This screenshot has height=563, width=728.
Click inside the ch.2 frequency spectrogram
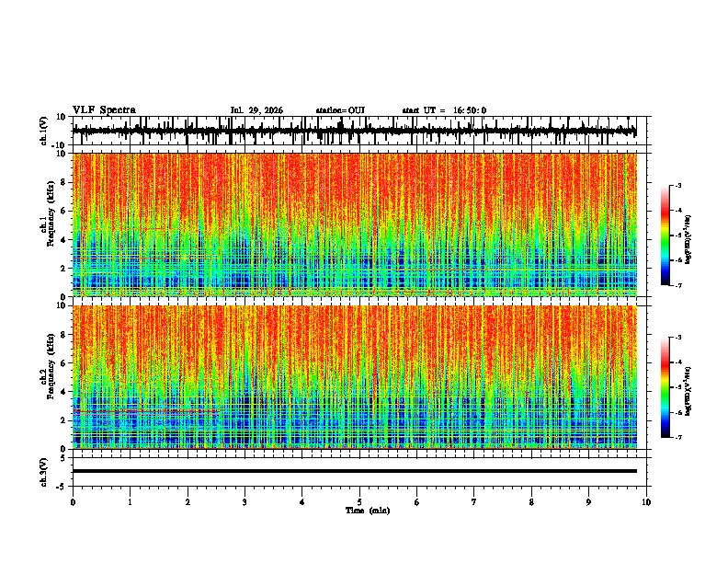tap(355, 377)
